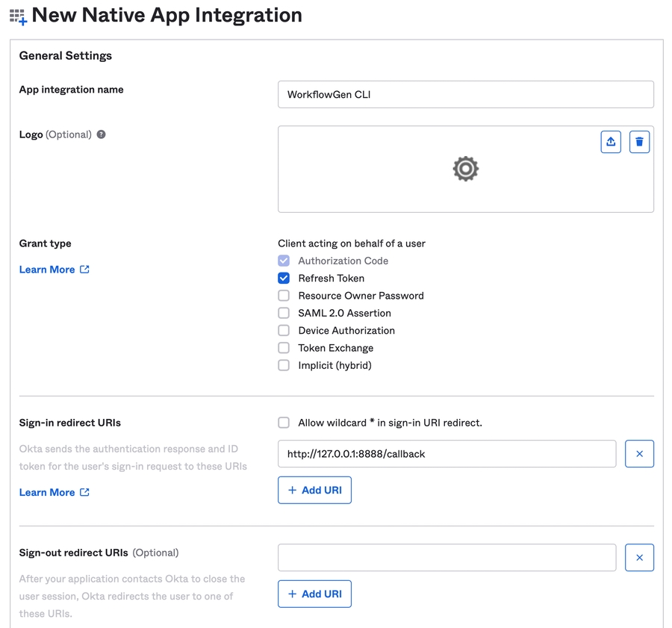Click the Logo help question mark icon

(102, 135)
